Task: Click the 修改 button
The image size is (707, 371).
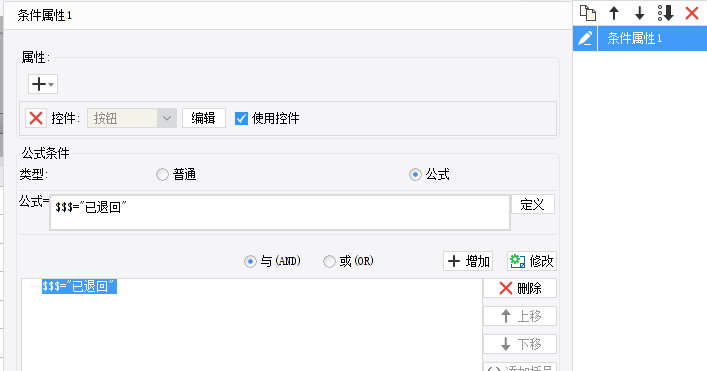Action: pyautogui.click(x=532, y=261)
